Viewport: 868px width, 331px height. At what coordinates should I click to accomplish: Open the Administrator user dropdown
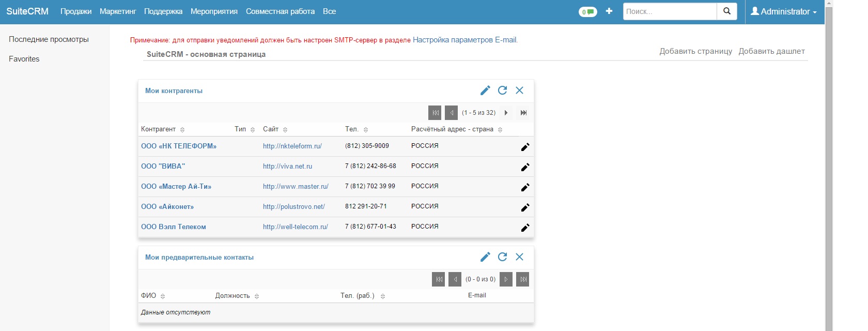[x=784, y=11]
